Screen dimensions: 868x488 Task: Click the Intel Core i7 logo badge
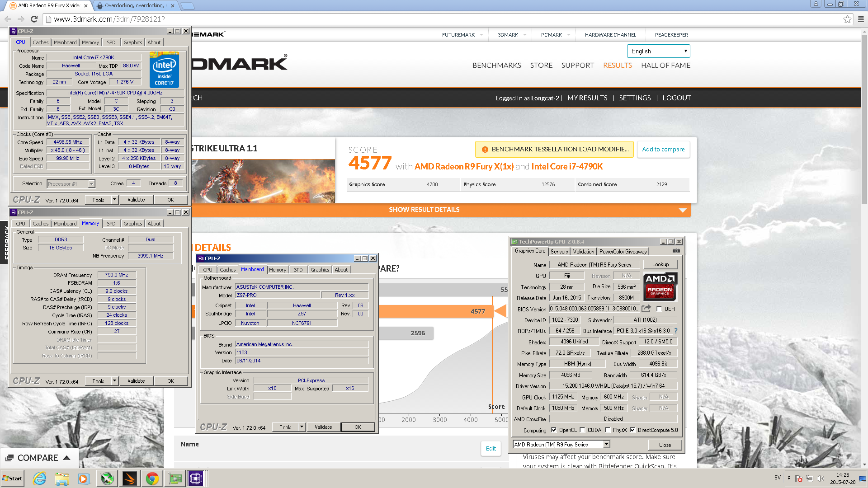[164, 70]
